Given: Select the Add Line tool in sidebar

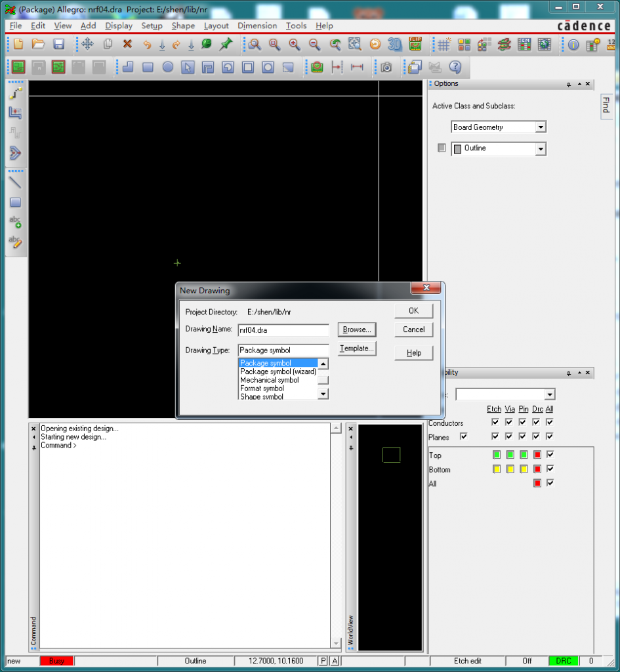Looking at the screenshot, I should (x=15, y=182).
